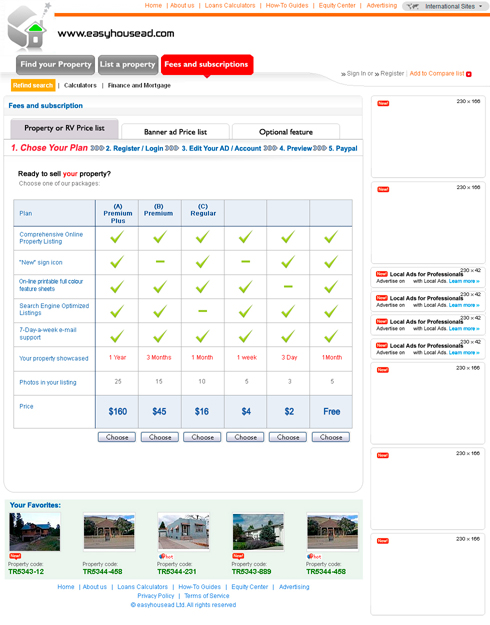Switch to Banner ad Price list tab

[175, 132]
